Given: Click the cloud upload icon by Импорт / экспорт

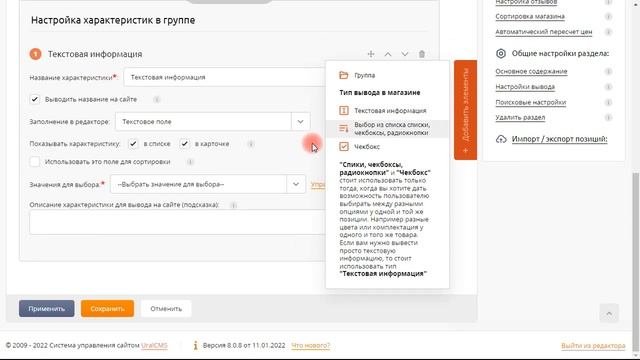Looking at the screenshot, I should click(501, 139).
